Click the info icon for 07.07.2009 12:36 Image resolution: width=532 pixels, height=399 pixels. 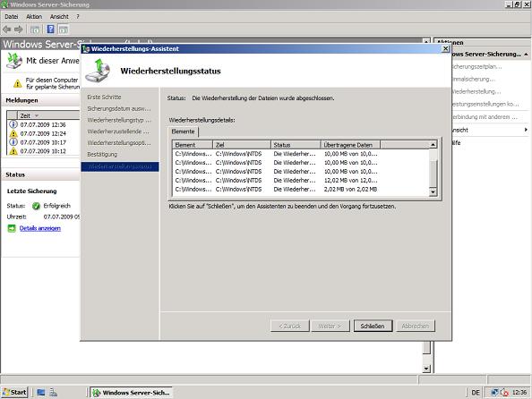tap(13, 124)
